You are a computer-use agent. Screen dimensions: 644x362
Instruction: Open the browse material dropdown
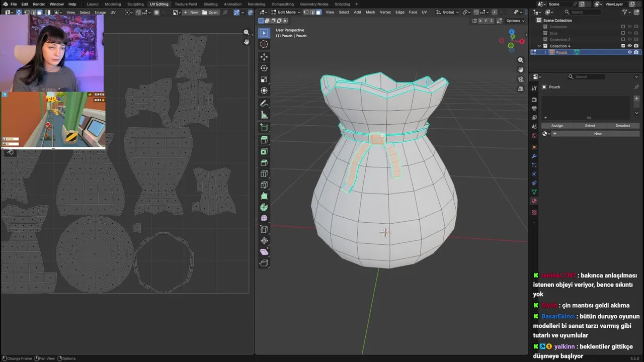click(546, 134)
